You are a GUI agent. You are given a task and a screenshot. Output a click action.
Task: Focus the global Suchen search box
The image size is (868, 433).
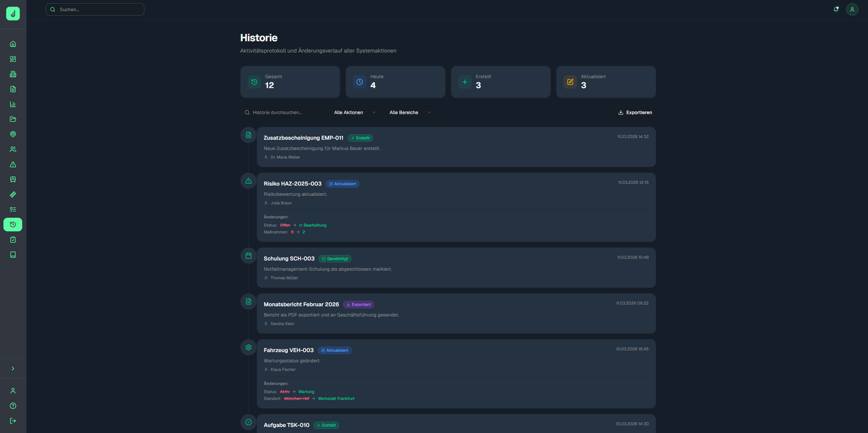tap(95, 10)
